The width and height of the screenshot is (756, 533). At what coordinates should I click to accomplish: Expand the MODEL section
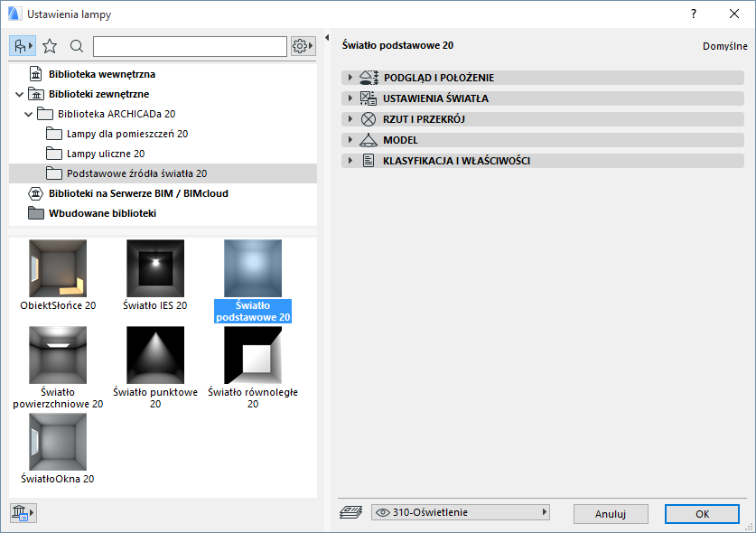point(350,139)
